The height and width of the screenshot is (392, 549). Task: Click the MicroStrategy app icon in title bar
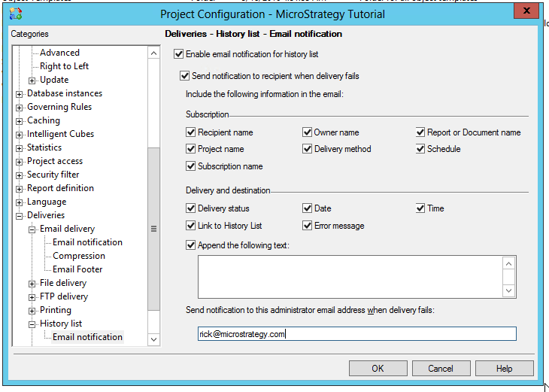(x=16, y=14)
